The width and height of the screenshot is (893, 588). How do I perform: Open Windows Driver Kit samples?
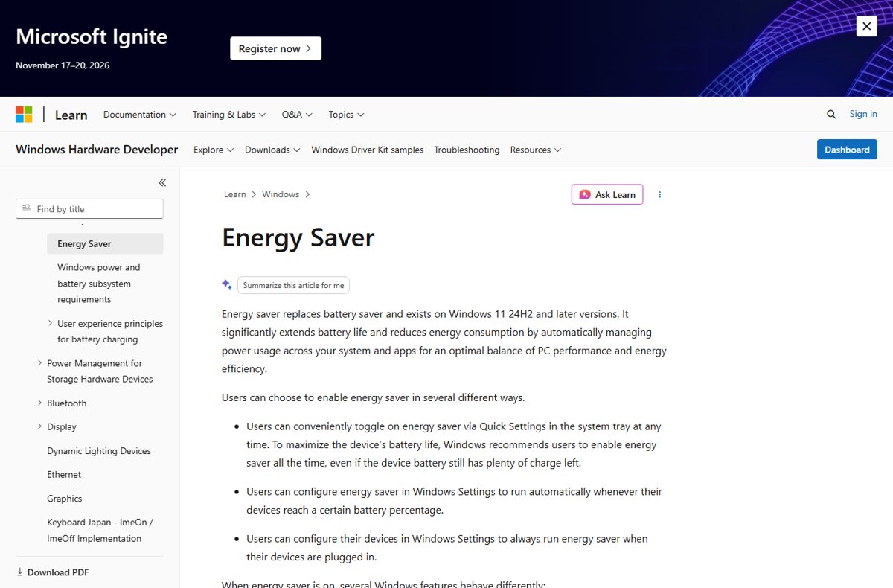click(368, 150)
